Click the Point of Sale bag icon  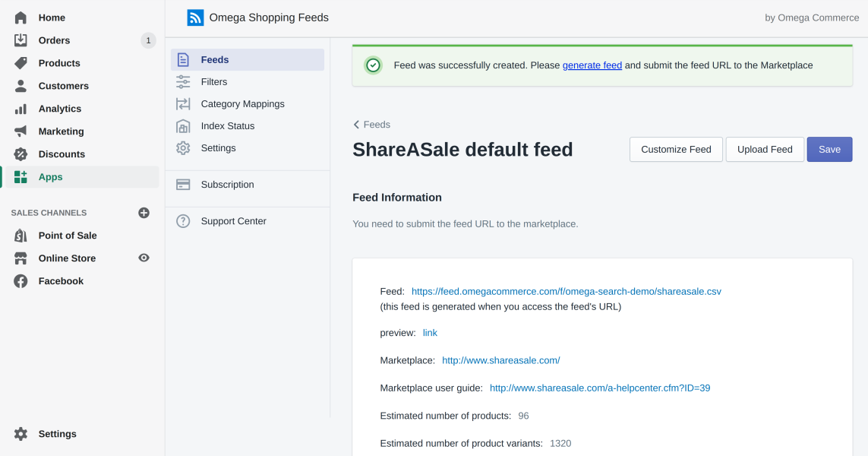tap(21, 236)
